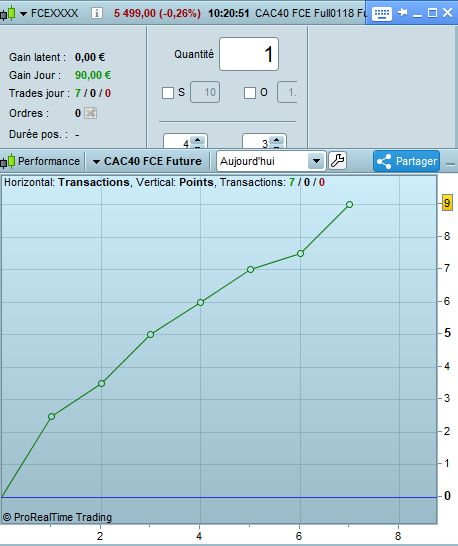Maximize the trading window
Image resolution: width=458 pixels, height=546 pixels.
[432, 13]
